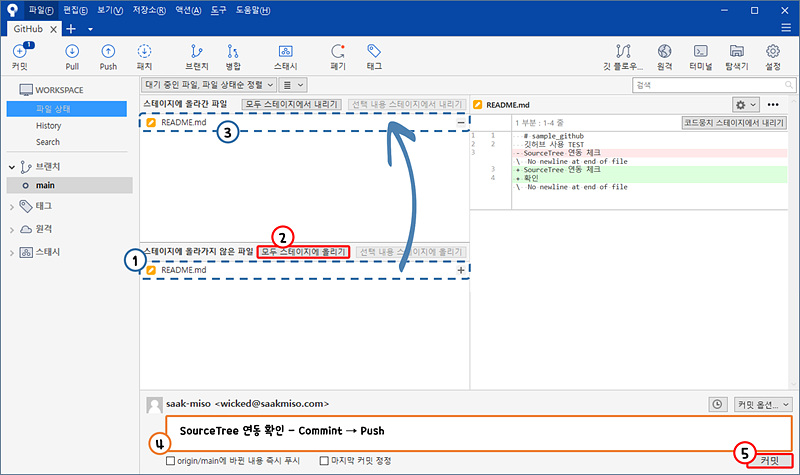Expand the Stashes (스태시) tree section
The height and width of the screenshot is (475, 800).
(x=12, y=253)
